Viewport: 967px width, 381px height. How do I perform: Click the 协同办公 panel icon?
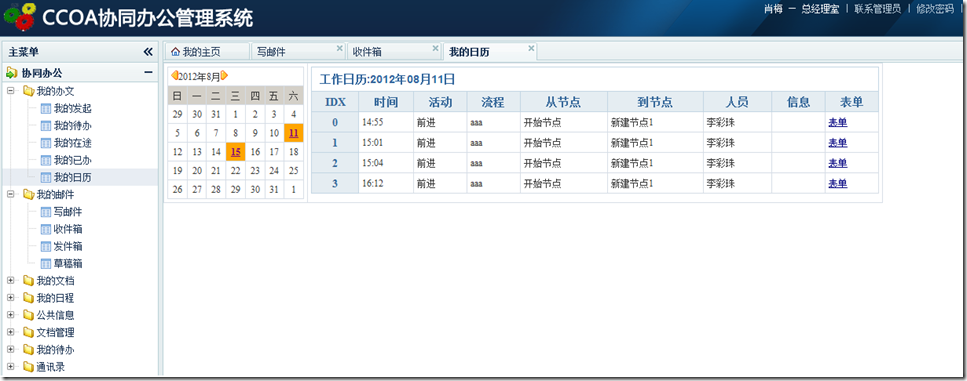click(x=12, y=73)
